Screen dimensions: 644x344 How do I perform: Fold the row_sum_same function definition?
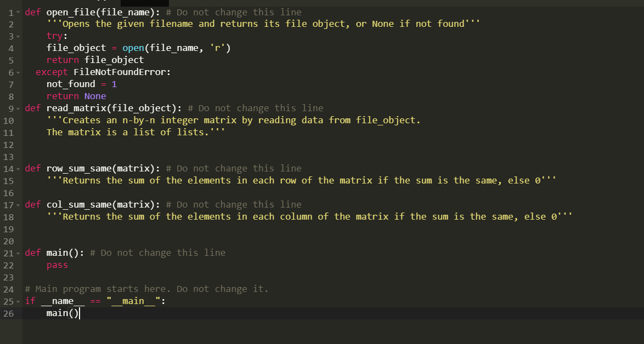pyautogui.click(x=18, y=169)
